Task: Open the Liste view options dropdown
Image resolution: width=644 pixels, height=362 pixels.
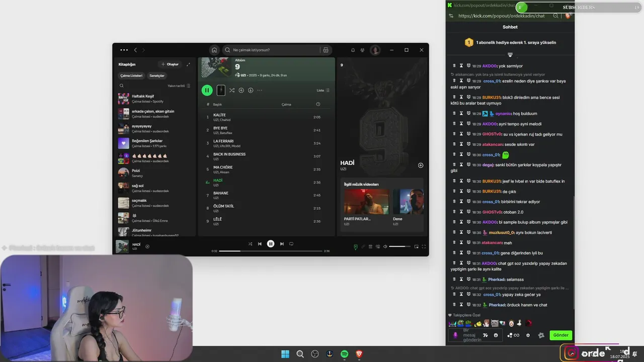Action: tap(323, 90)
